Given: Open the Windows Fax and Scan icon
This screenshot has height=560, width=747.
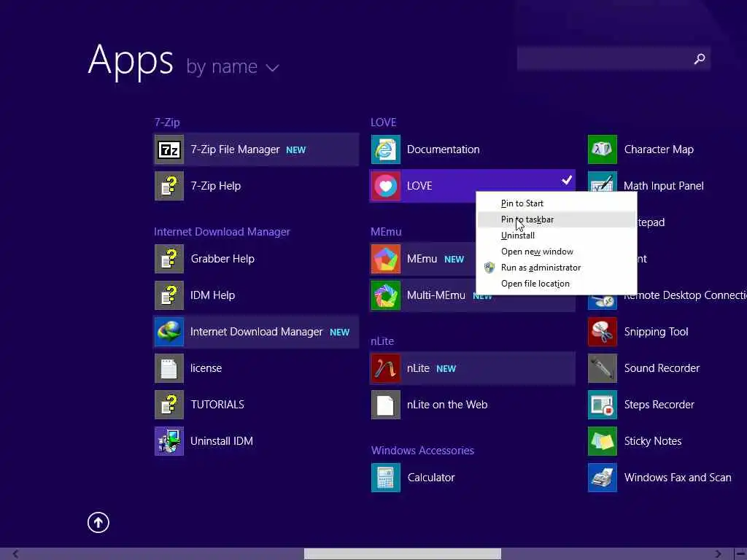Looking at the screenshot, I should (x=602, y=477).
